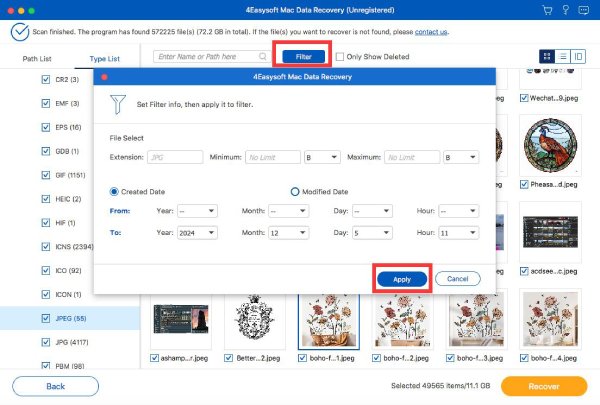Switch to thumbnail grid view
600x405 pixels.
(547, 57)
